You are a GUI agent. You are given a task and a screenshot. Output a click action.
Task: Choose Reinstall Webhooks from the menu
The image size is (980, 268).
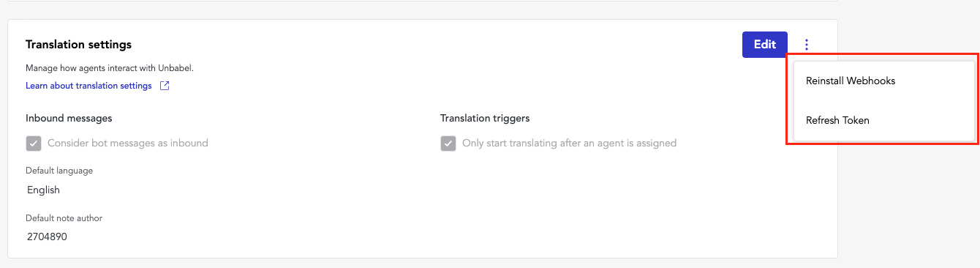click(x=851, y=81)
